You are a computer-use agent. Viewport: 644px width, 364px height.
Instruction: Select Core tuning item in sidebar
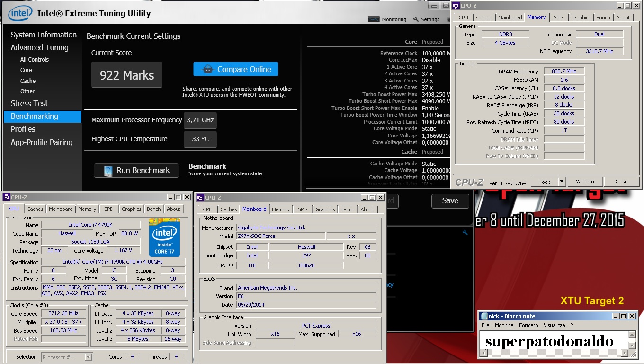tap(26, 70)
